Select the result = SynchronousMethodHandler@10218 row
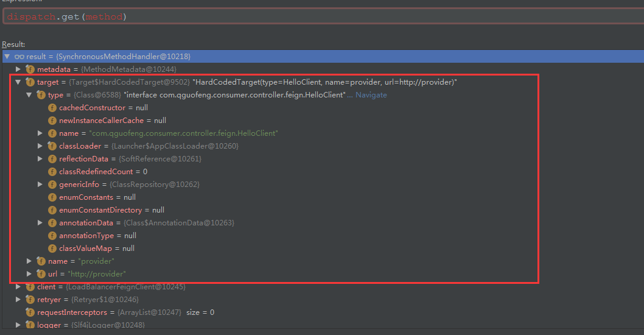644x335 pixels. 323,56
